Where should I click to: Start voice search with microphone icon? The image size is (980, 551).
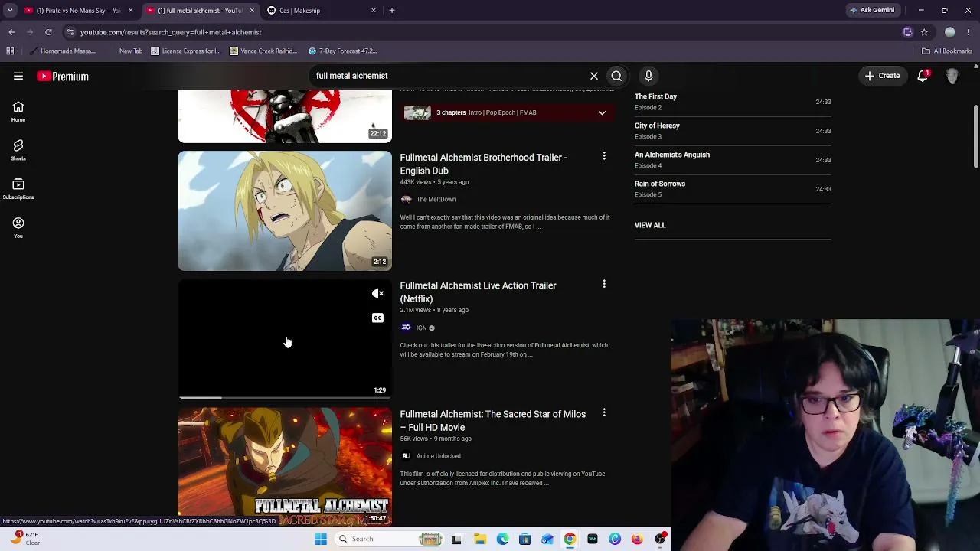(x=648, y=76)
